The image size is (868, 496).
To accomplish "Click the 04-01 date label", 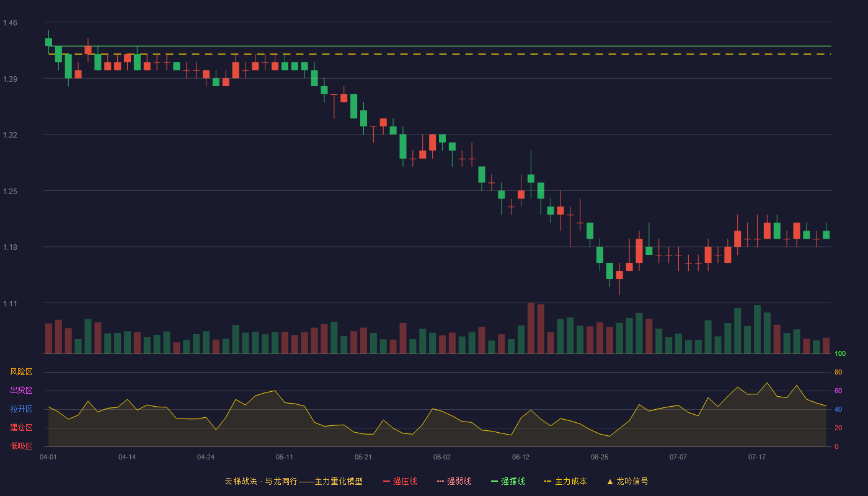I will [48, 457].
